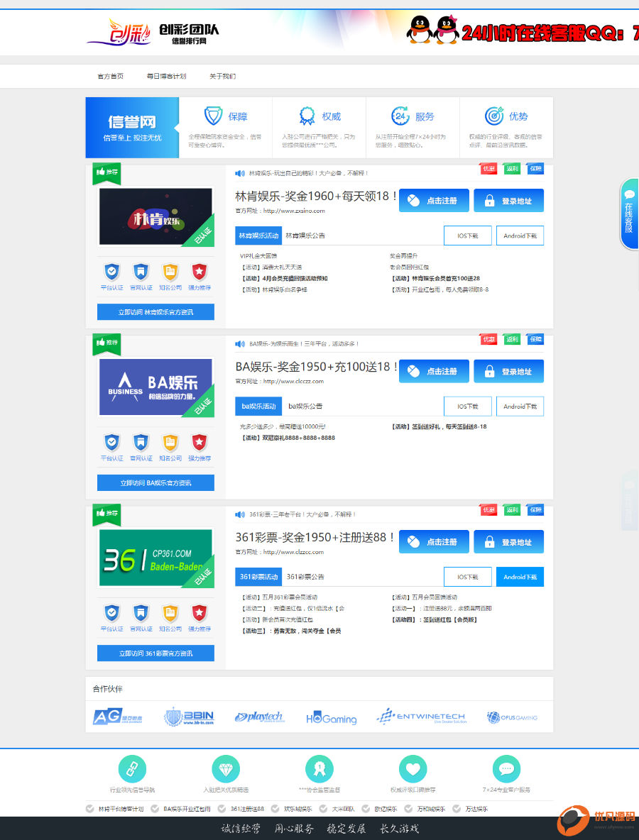Switch to the 361彩票公告 tab
The width and height of the screenshot is (639, 840).
pyautogui.click(x=305, y=577)
